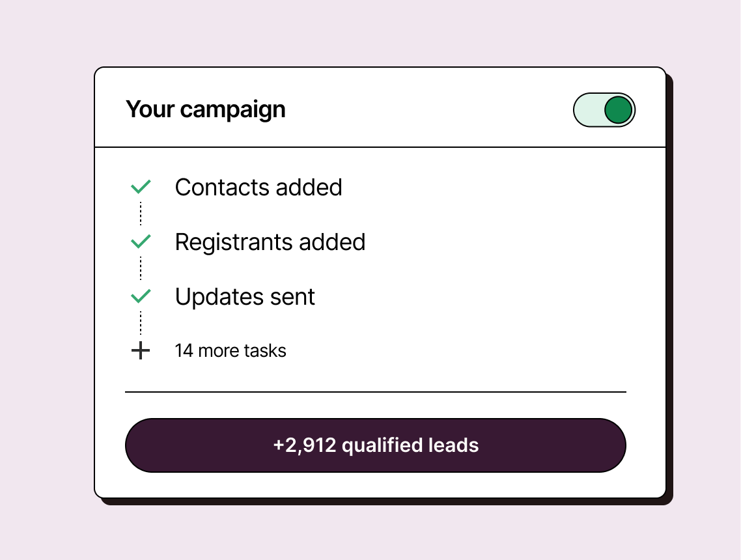Image resolution: width=741 pixels, height=560 pixels.
Task: Click the checkmark beside Contacts added
Action: coord(141,188)
